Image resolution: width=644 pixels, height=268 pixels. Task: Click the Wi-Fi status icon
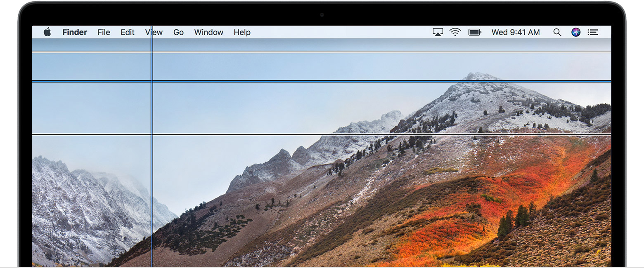click(455, 32)
